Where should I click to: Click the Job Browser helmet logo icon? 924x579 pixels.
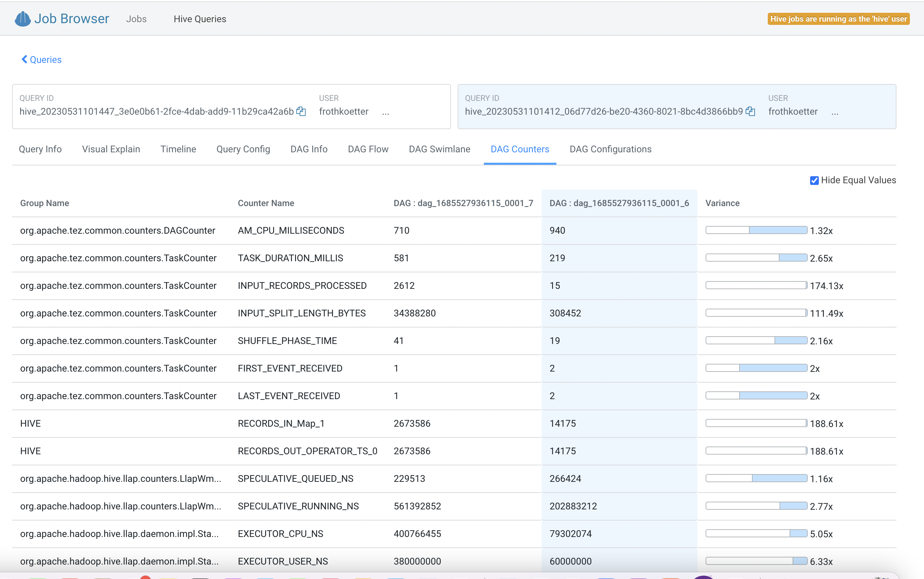click(23, 19)
